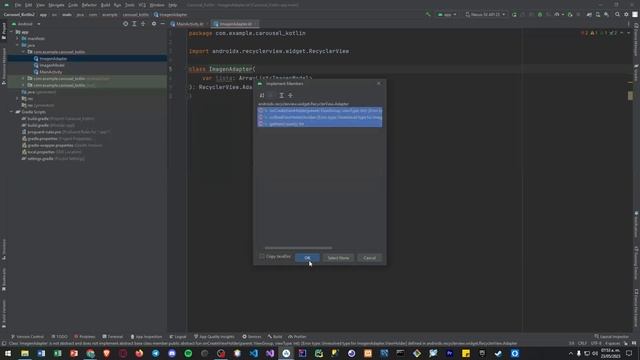Open the TODO tool window

[60, 337]
